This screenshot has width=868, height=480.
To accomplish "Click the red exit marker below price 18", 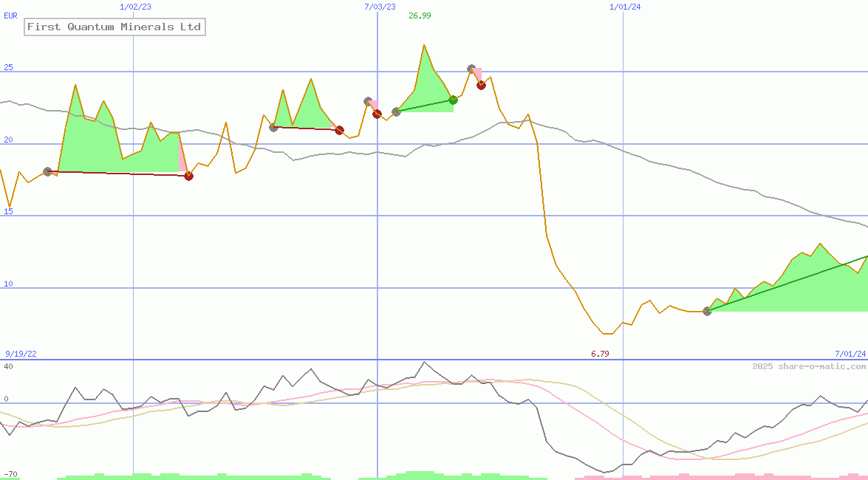I will pos(189,176).
